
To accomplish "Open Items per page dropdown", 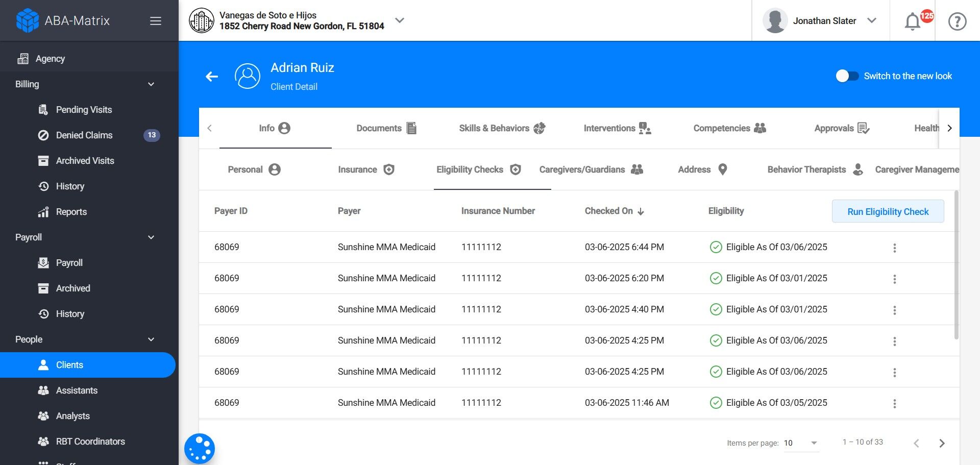I will [x=801, y=443].
